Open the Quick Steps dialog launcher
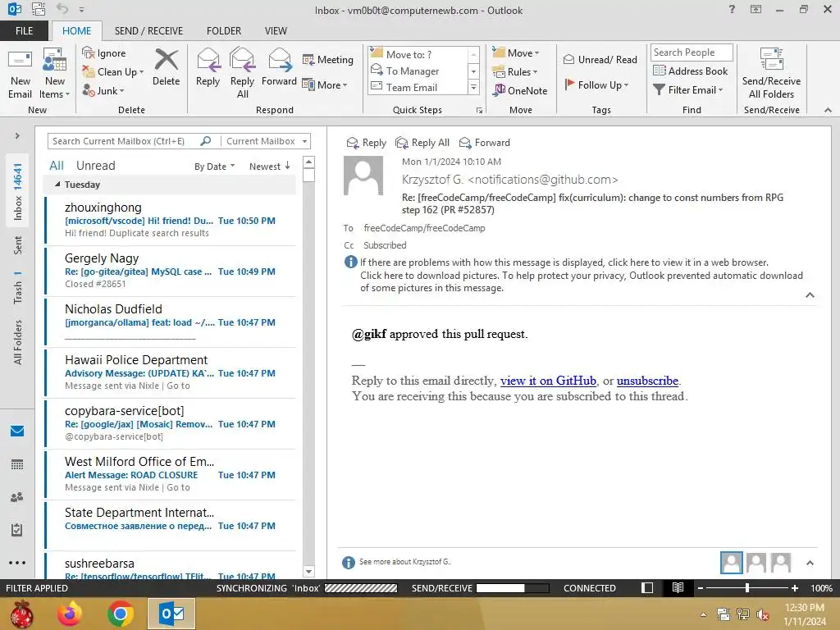 [x=479, y=110]
